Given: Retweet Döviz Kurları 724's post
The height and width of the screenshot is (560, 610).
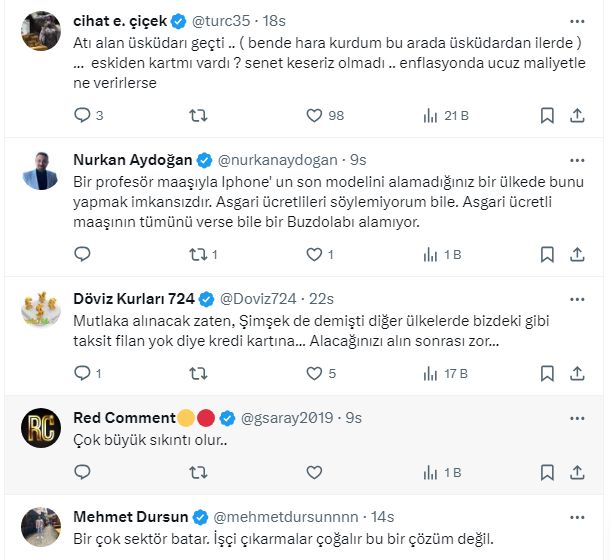Looking at the screenshot, I should (197, 373).
